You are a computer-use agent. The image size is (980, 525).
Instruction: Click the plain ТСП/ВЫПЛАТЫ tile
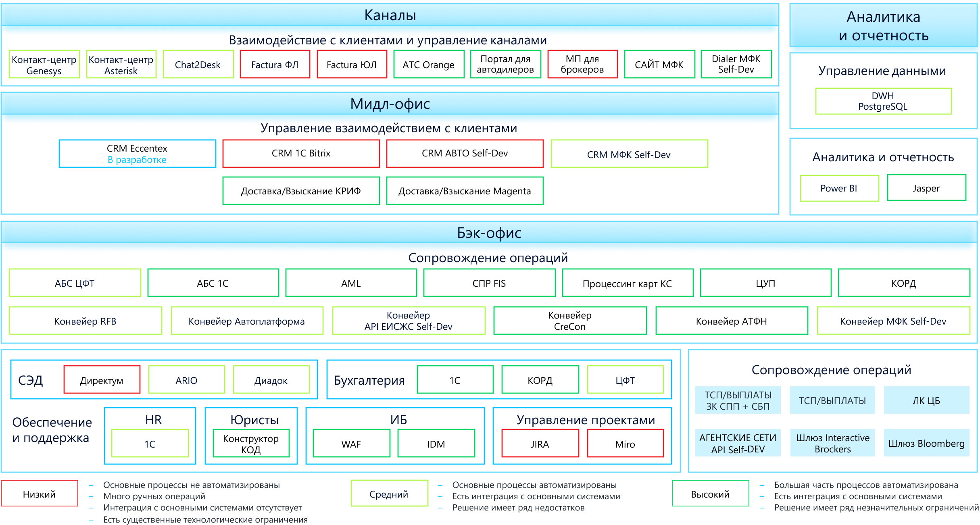(x=832, y=400)
